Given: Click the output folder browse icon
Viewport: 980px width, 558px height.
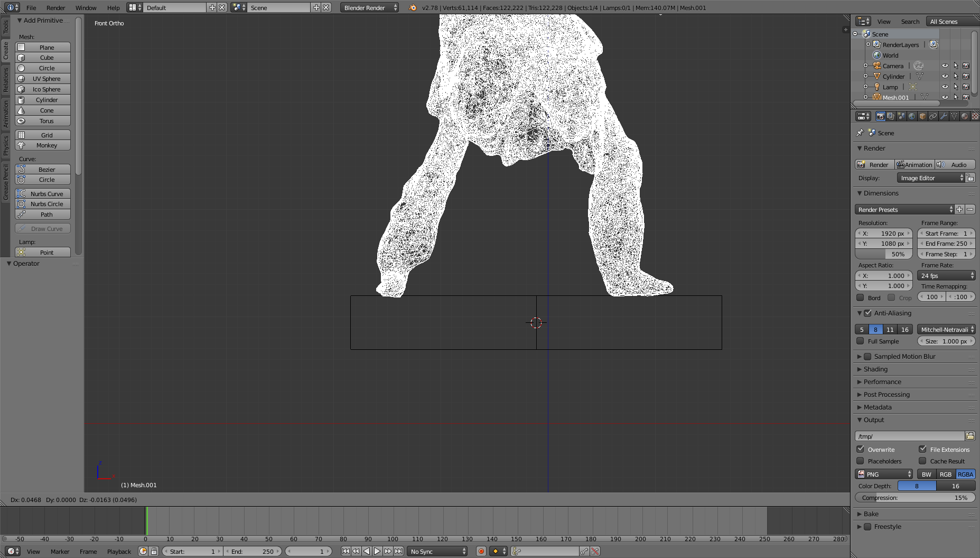Looking at the screenshot, I should (x=970, y=436).
